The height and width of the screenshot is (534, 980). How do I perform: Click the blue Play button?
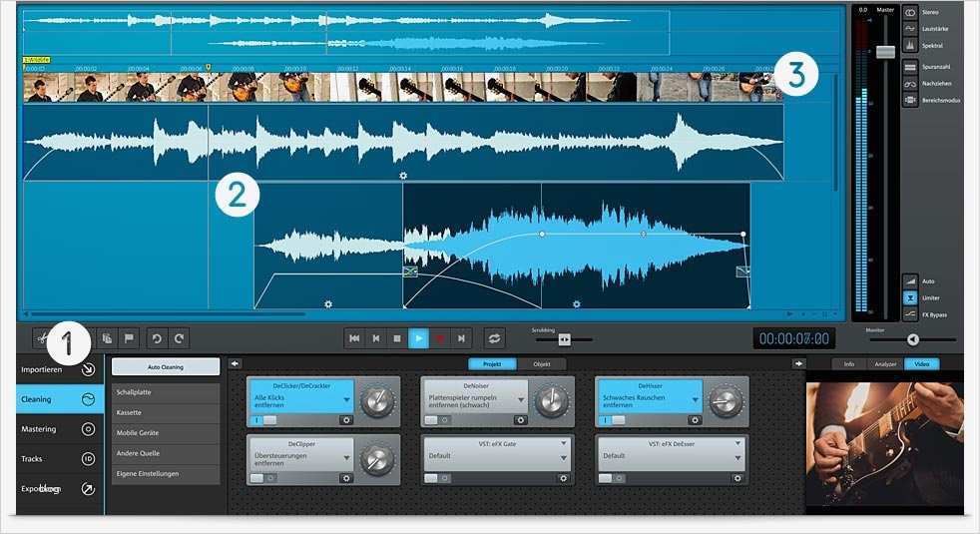[x=419, y=339]
